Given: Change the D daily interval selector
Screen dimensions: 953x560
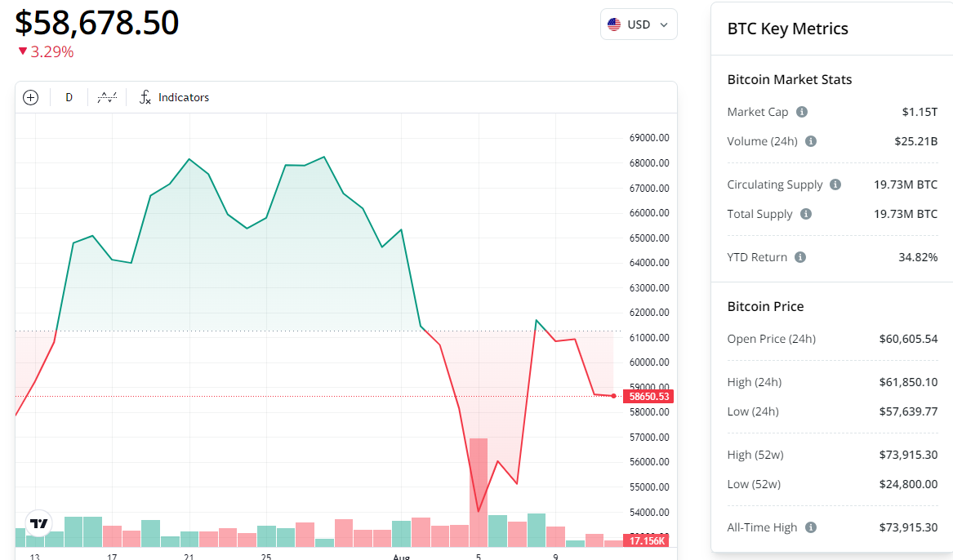Looking at the screenshot, I should click(x=69, y=97).
